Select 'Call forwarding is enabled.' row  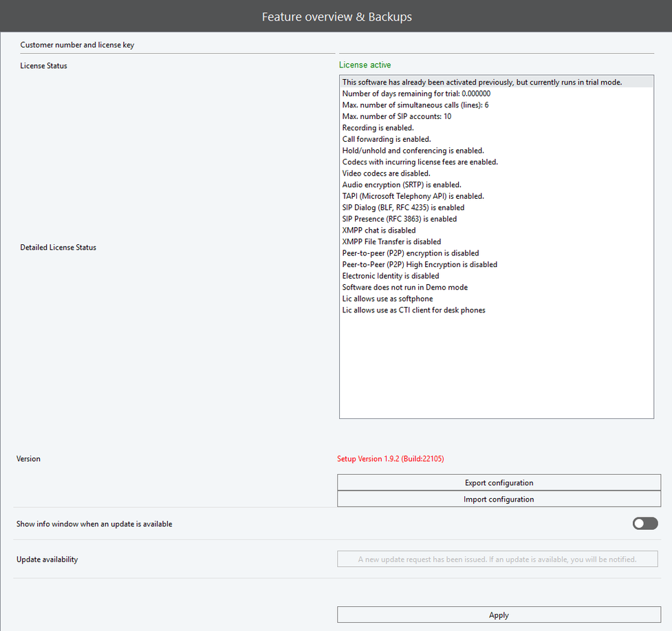pos(497,139)
